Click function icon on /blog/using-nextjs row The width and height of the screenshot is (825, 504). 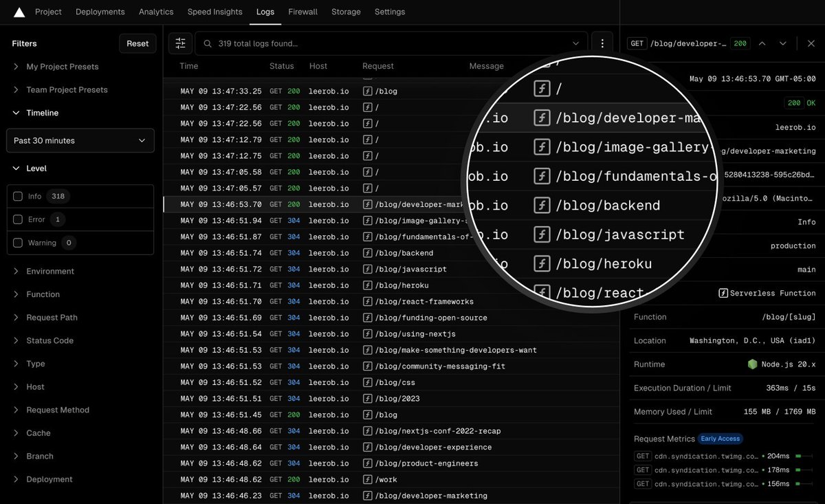pos(367,333)
